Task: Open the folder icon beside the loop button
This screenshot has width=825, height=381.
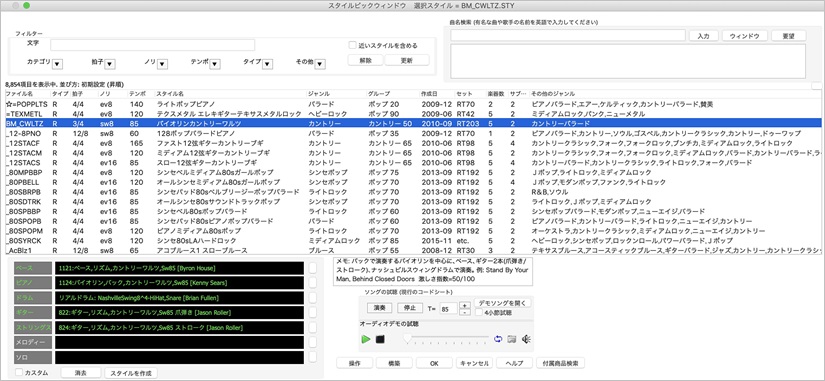Action: click(x=511, y=339)
